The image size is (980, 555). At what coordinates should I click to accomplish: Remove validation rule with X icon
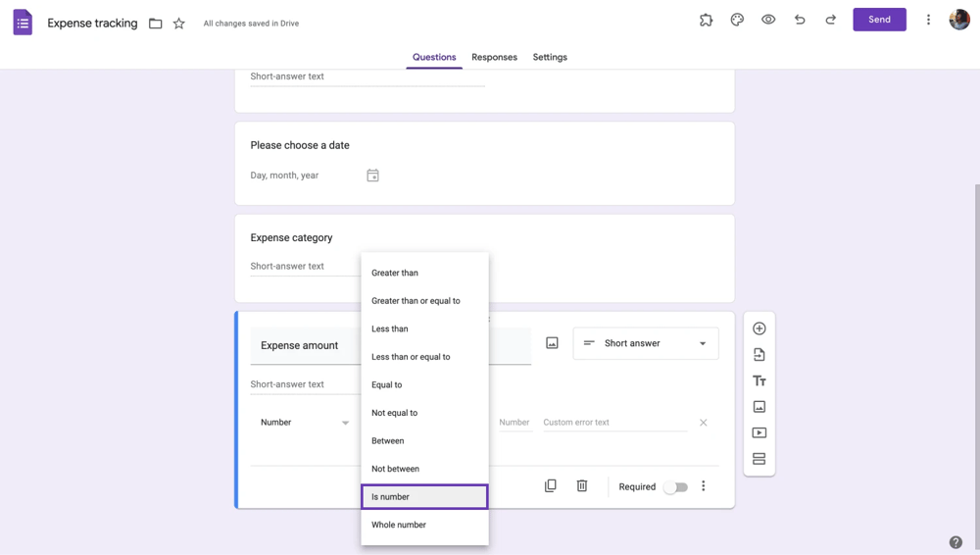(703, 423)
